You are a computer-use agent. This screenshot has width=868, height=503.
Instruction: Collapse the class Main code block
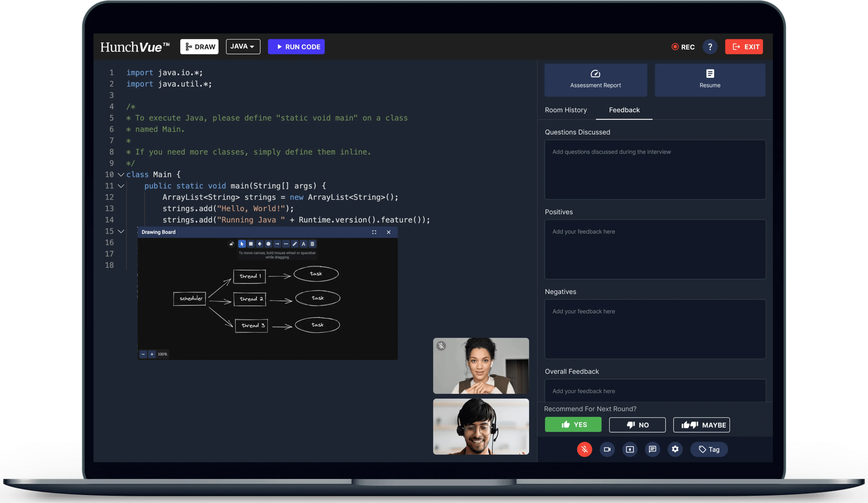point(121,175)
